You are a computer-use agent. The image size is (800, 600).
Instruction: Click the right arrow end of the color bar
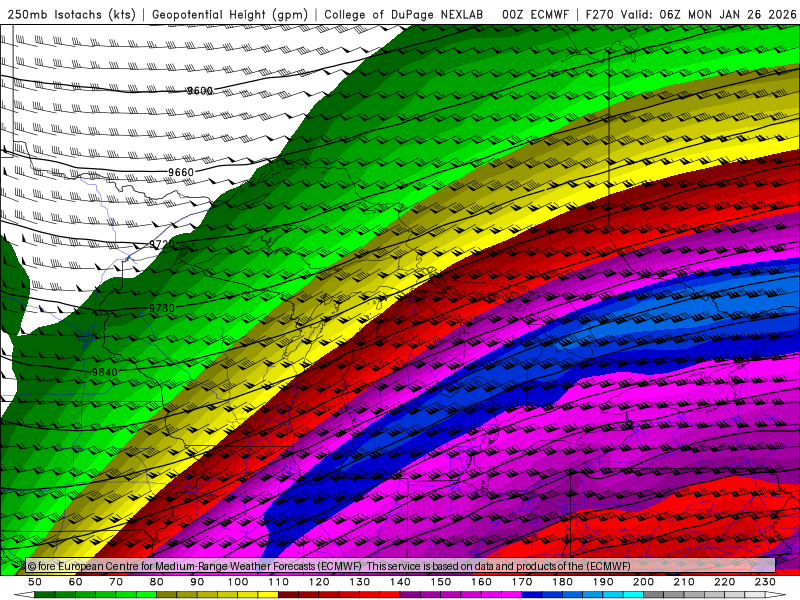point(776,595)
